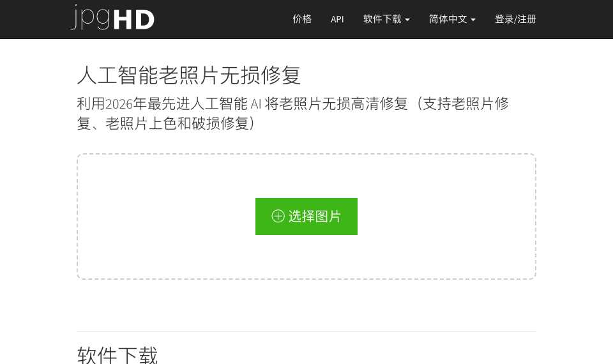This screenshot has height=364, width=613.
Task: Expand the 简体中文 language dropdown
Action: pos(452,19)
